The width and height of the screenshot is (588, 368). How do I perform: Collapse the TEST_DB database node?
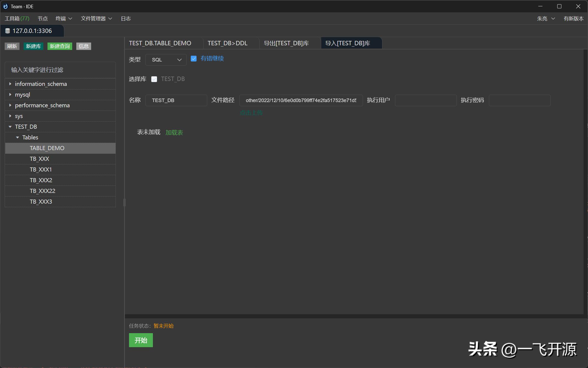10,127
